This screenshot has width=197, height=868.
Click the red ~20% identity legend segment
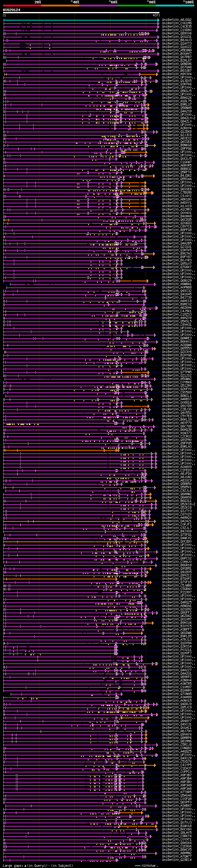coord(22,6)
